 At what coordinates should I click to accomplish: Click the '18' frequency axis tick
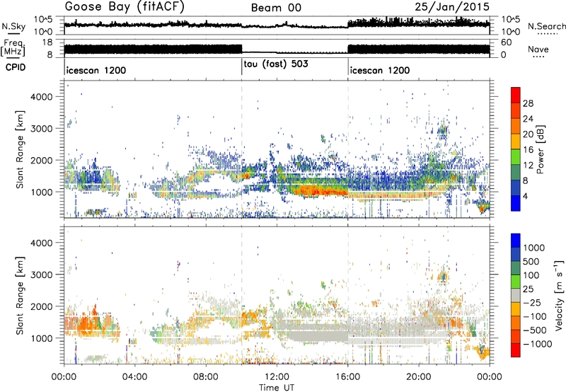[x=47, y=42]
